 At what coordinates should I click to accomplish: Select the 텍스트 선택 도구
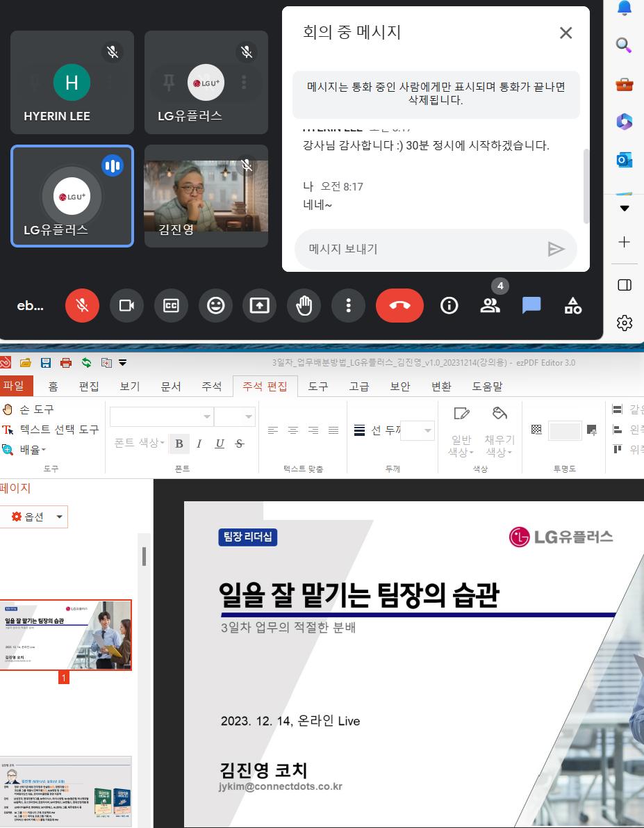(x=51, y=430)
